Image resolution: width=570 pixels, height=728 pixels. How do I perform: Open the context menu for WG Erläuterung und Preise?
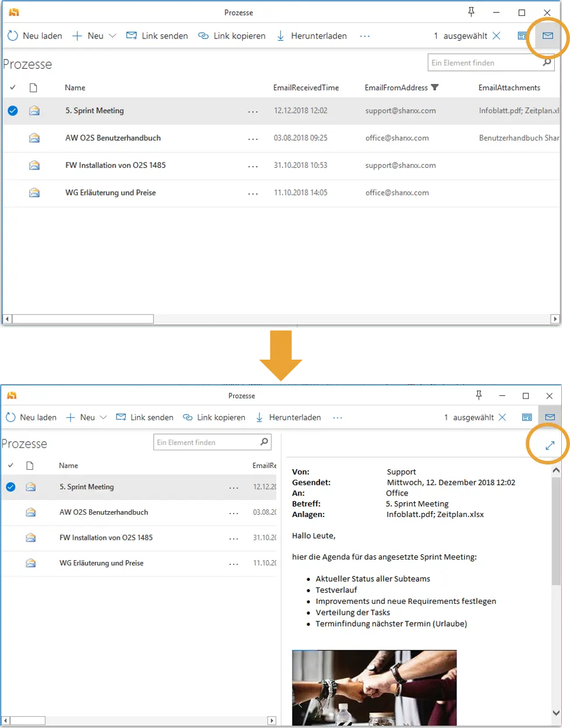point(254,192)
